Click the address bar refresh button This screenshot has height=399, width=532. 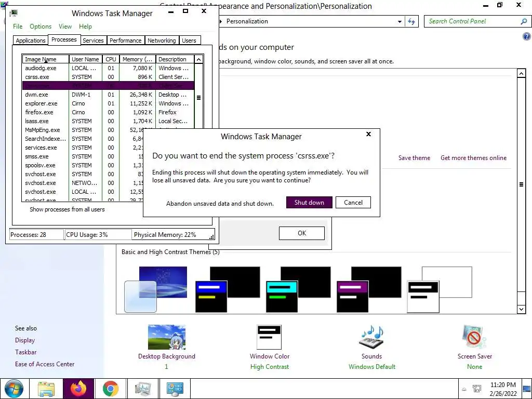(411, 21)
